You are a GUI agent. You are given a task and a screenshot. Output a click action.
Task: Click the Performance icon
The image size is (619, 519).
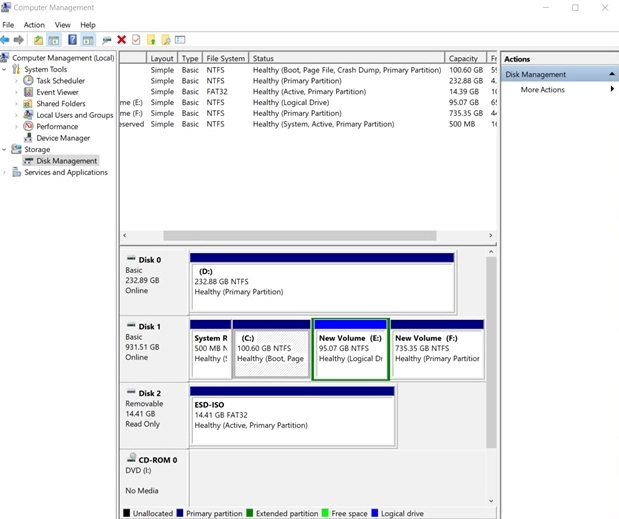(28, 126)
